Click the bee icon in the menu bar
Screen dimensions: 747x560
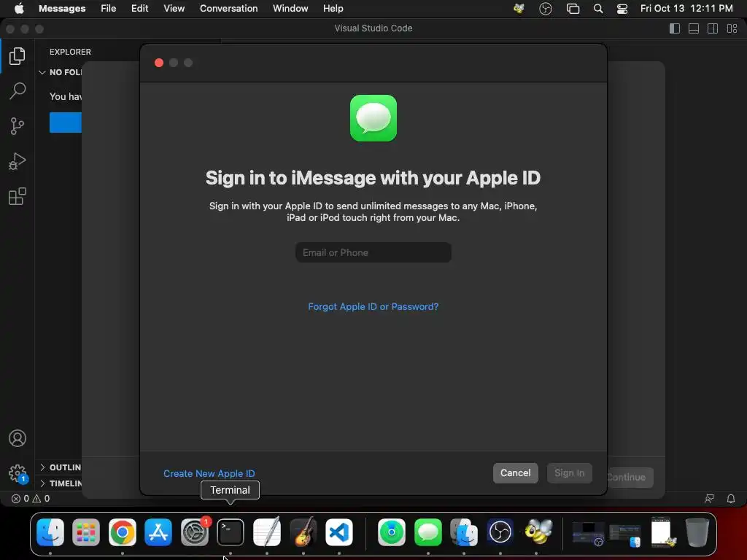[x=519, y=9]
